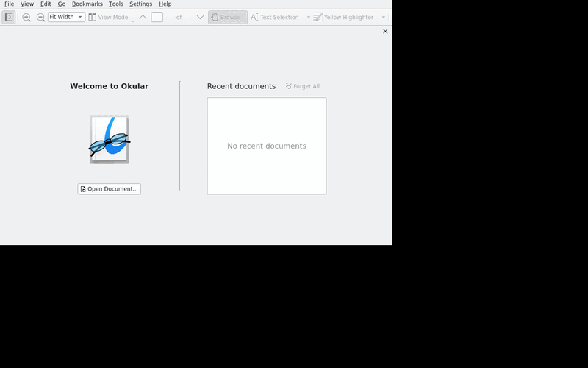Toggle the sidebar panel icon

tap(9, 17)
